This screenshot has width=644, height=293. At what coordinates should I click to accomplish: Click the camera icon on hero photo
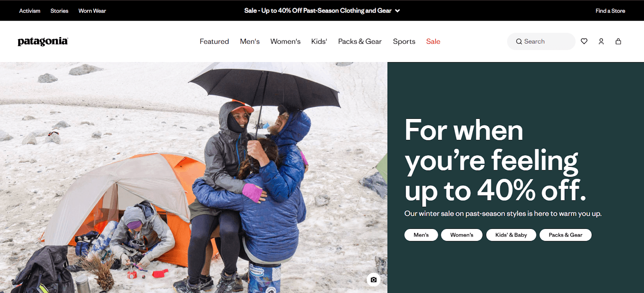tap(374, 280)
